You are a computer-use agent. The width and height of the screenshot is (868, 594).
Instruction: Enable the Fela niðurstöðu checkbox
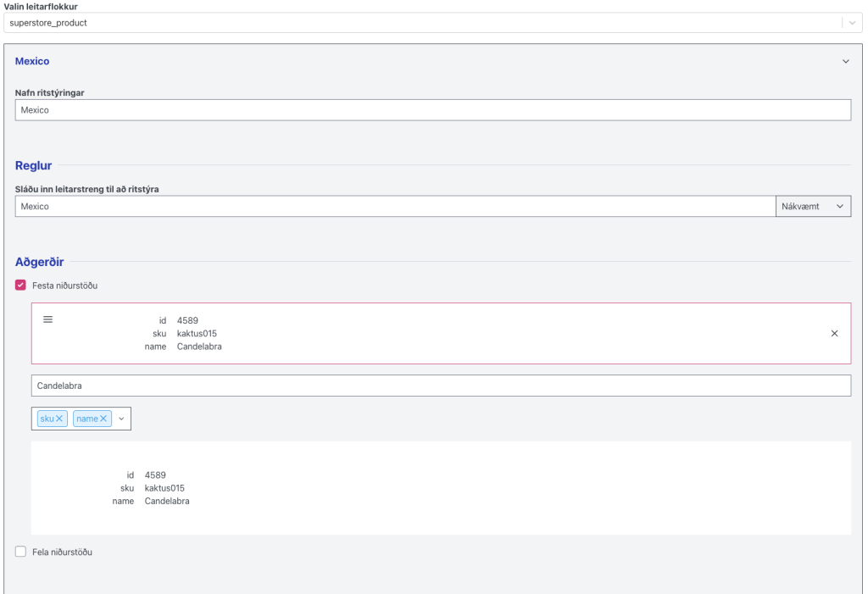point(21,552)
